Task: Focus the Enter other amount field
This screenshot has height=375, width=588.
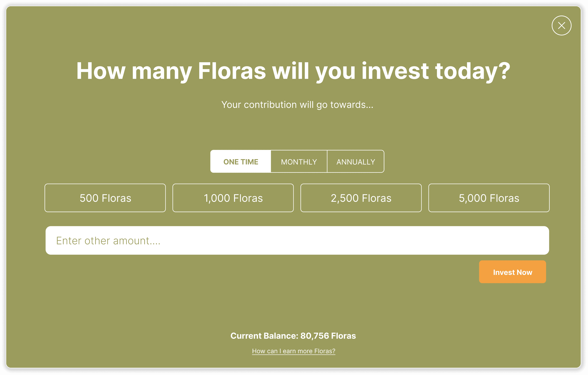Action: click(297, 241)
